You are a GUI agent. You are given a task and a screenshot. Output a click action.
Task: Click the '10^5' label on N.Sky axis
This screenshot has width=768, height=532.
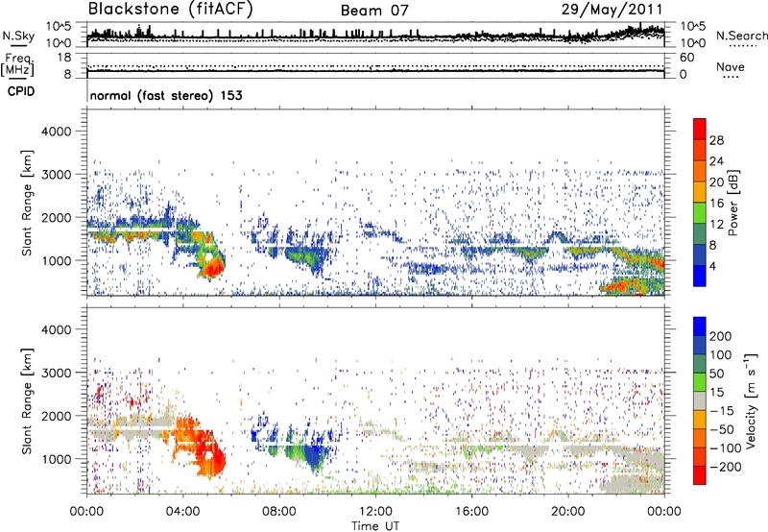point(59,27)
